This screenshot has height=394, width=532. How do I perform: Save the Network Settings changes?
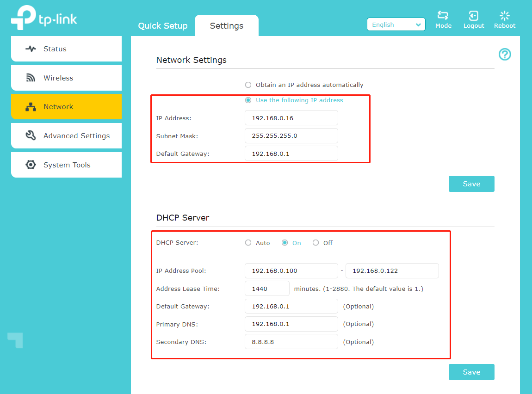pos(471,184)
